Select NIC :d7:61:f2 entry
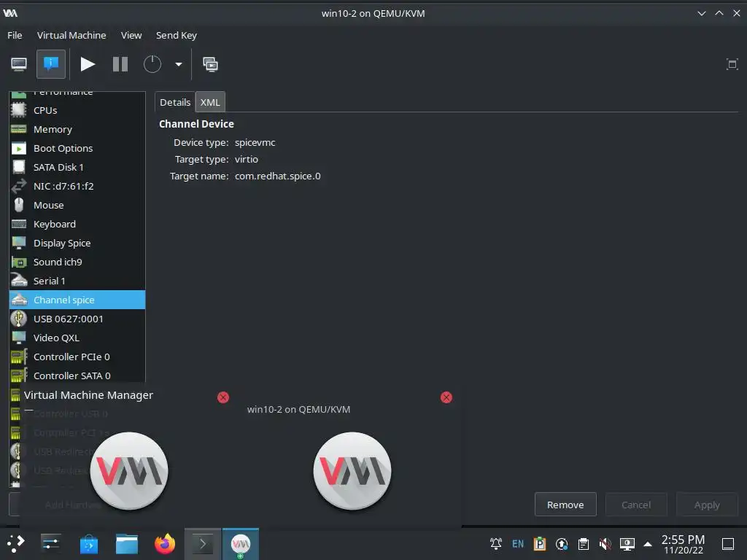 tap(77, 186)
